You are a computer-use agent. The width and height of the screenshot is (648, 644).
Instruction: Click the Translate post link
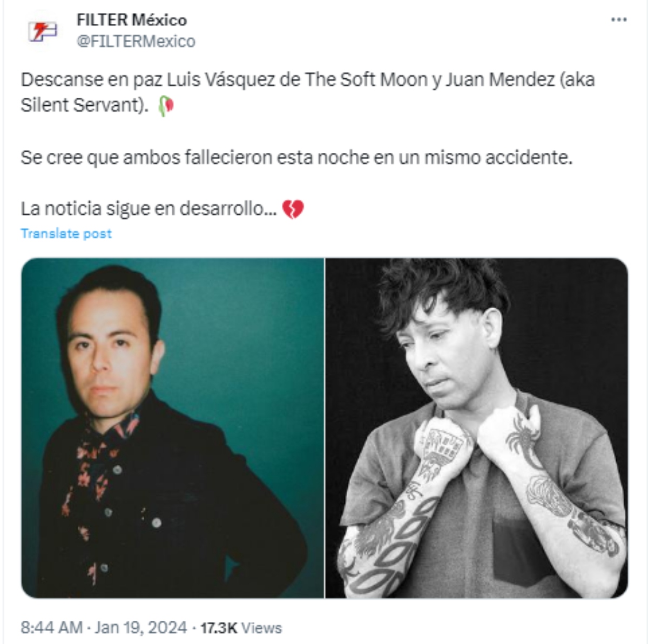[x=66, y=234]
